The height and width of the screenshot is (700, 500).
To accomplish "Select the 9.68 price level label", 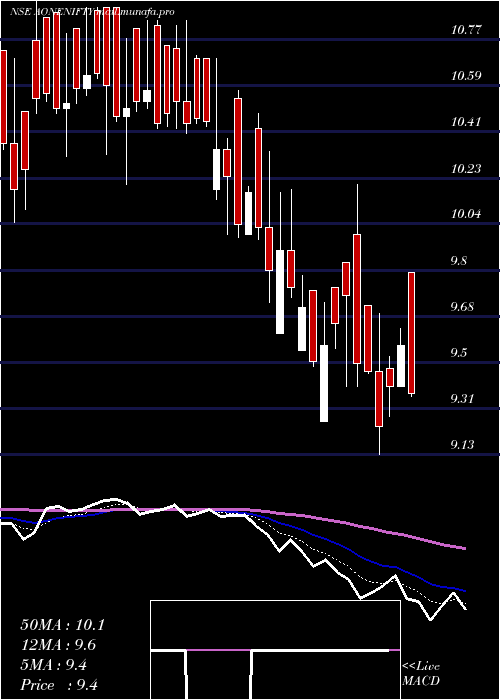I will 464,307.
